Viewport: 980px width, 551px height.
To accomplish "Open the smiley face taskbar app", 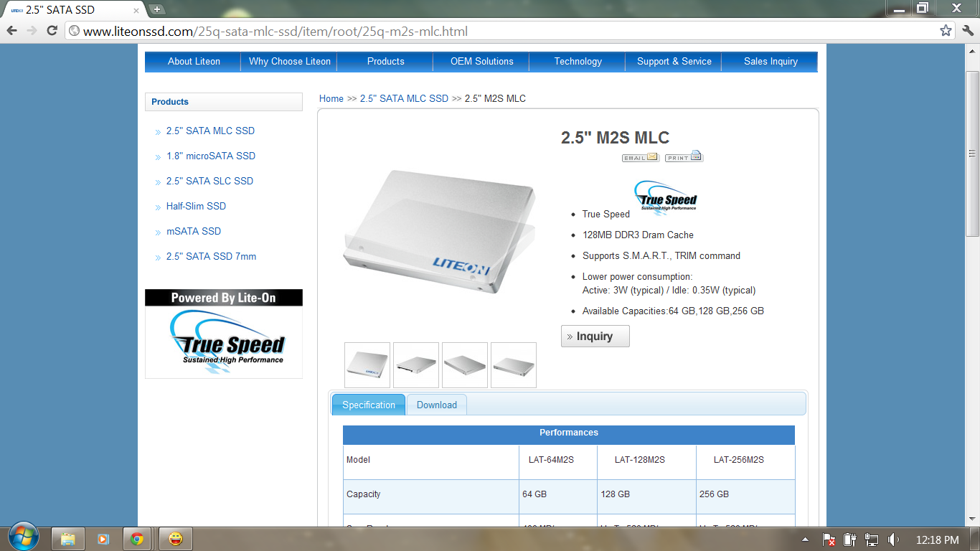I will pos(175,538).
